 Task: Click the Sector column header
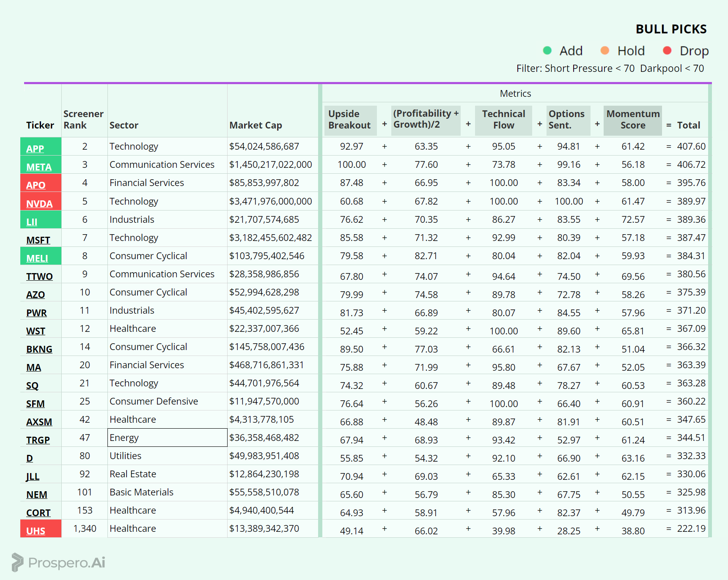[x=124, y=125]
